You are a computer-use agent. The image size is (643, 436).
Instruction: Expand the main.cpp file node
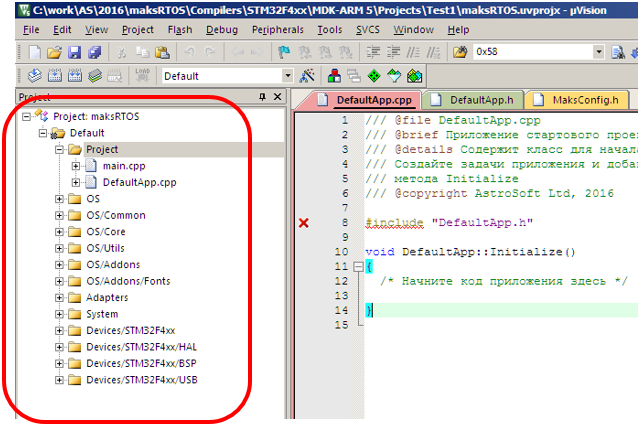point(75,166)
